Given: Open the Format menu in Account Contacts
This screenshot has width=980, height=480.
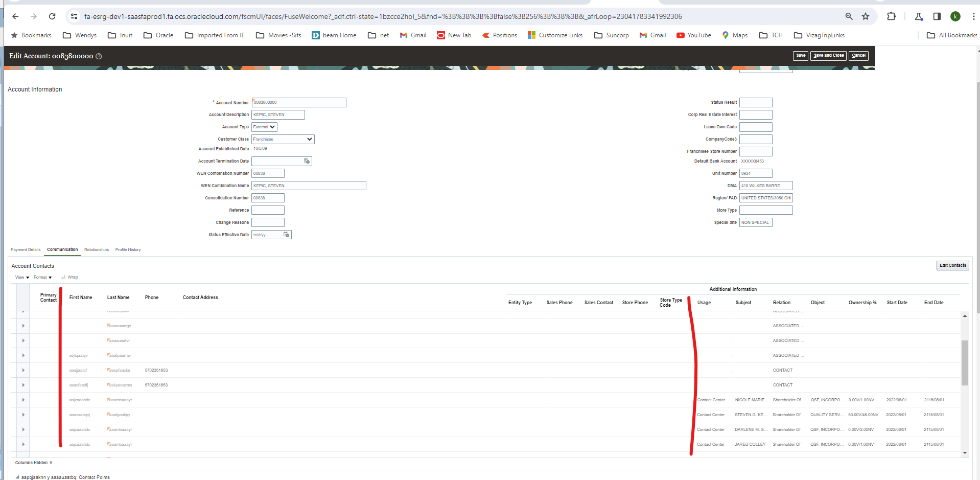Looking at the screenshot, I should [x=42, y=277].
